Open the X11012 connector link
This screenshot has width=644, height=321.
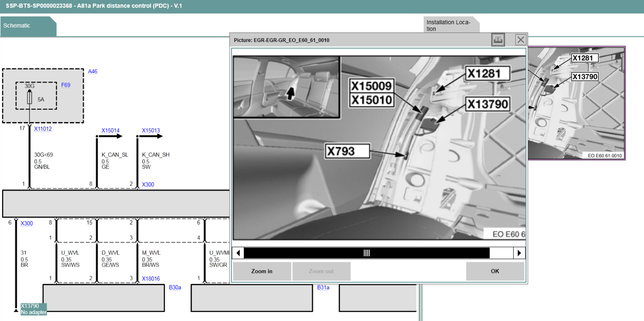click(x=43, y=129)
